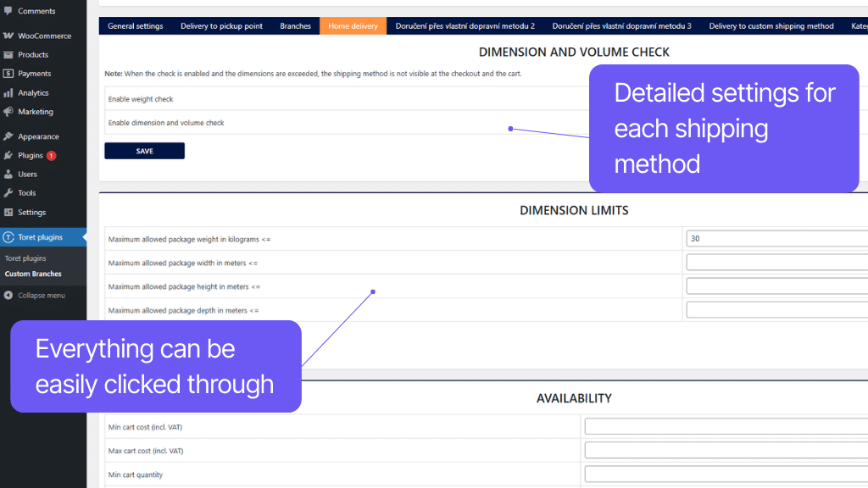This screenshot has height=488, width=868.
Task: Click the Min cart cost input field
Action: (x=726, y=427)
